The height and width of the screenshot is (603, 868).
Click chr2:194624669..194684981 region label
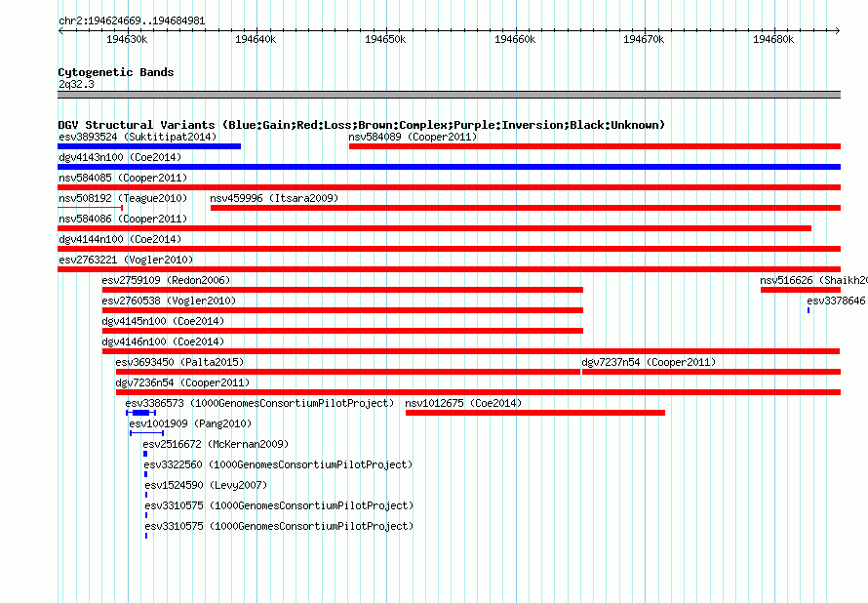click(x=132, y=20)
